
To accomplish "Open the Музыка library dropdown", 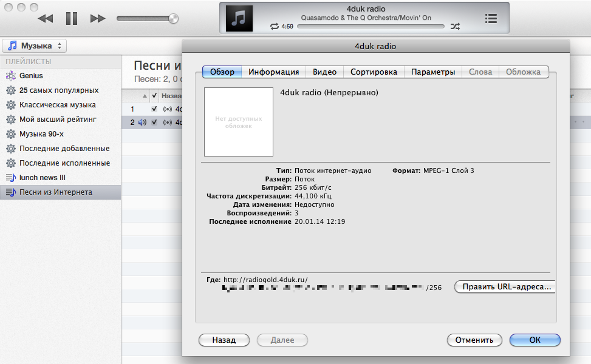I will coord(35,46).
